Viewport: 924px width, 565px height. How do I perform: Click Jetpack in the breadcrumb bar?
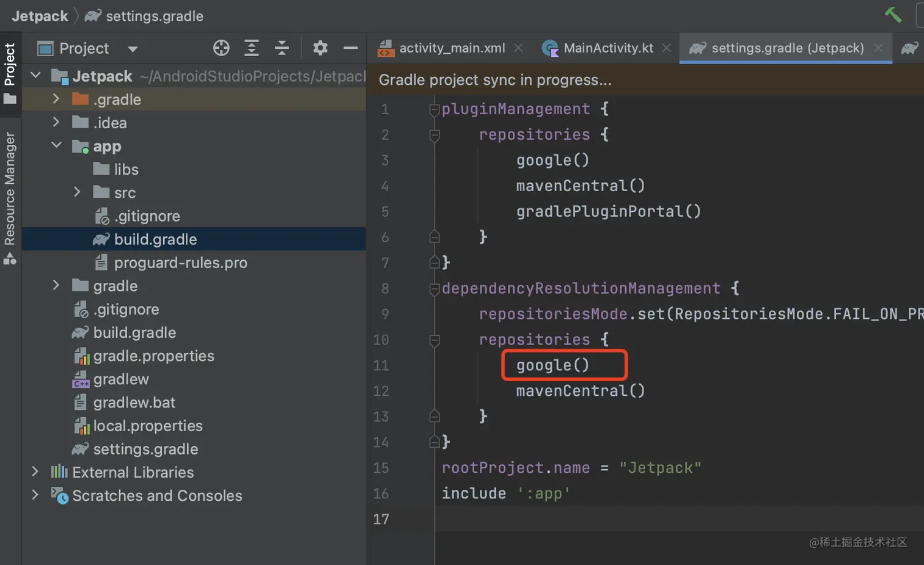point(40,16)
